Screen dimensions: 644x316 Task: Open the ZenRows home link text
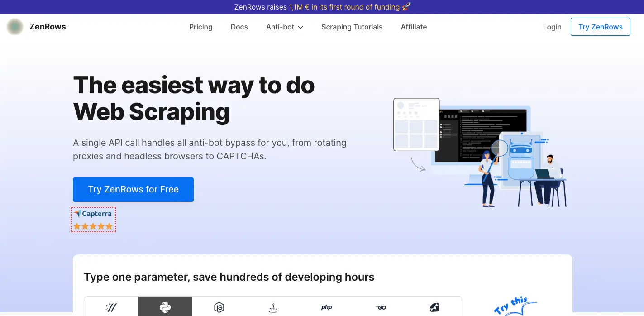[48, 27]
